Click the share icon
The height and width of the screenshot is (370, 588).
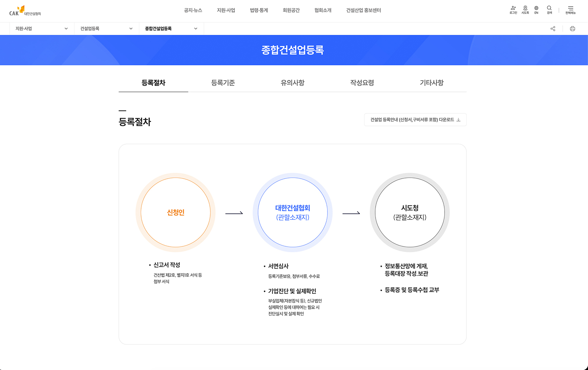point(553,29)
